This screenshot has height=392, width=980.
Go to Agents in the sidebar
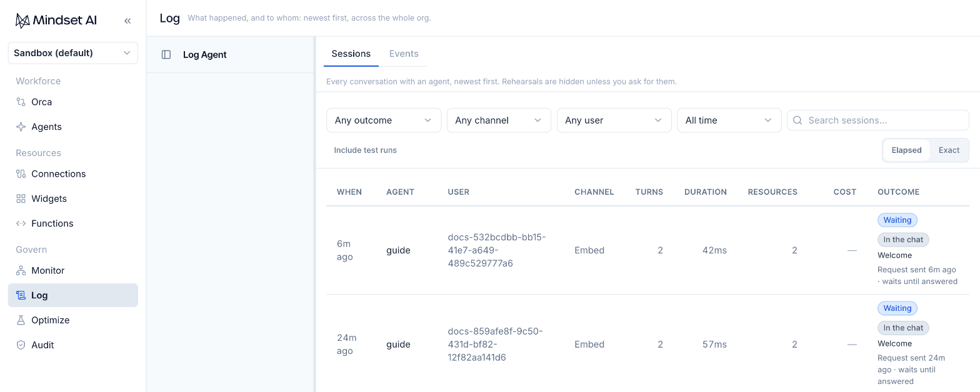(x=73, y=127)
